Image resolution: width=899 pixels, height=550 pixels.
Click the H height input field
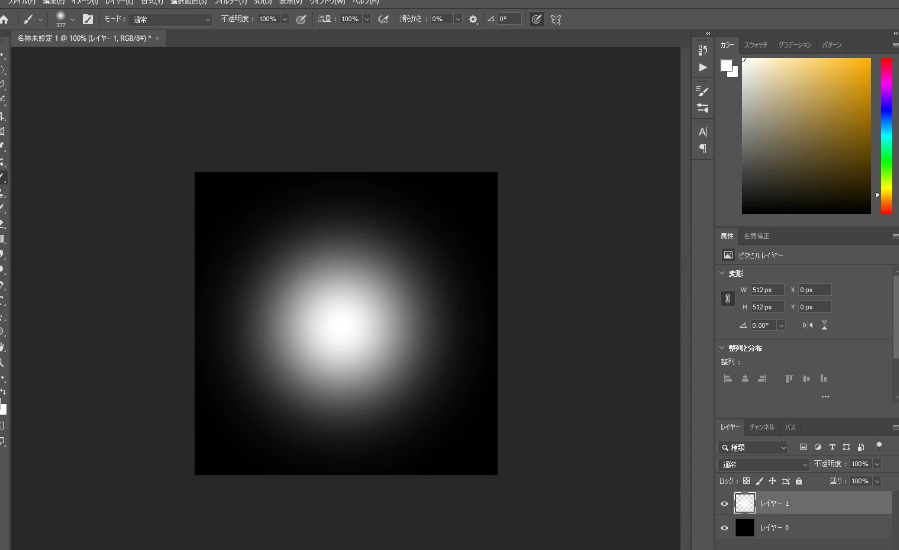click(x=767, y=307)
